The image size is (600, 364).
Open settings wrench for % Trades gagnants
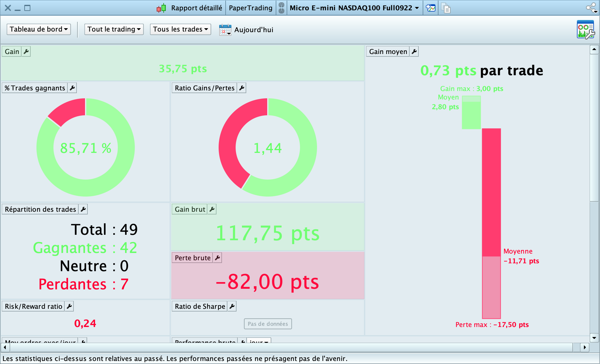pos(72,88)
